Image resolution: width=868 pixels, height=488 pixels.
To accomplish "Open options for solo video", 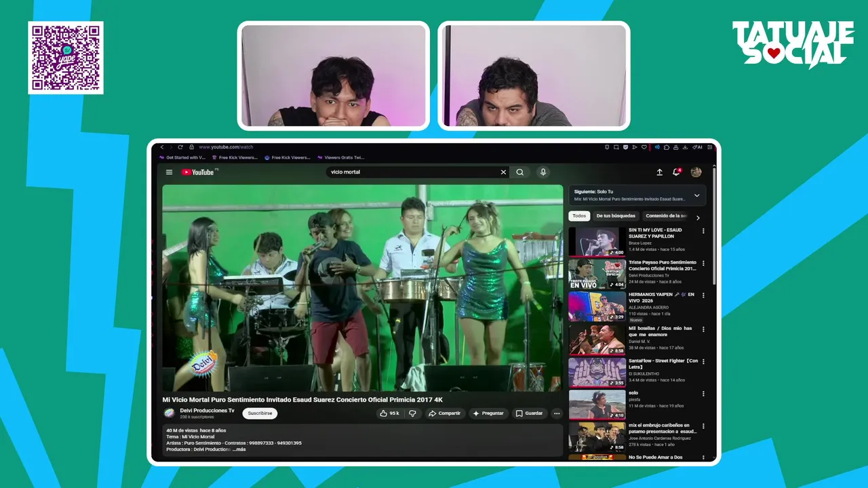I will tap(703, 393).
